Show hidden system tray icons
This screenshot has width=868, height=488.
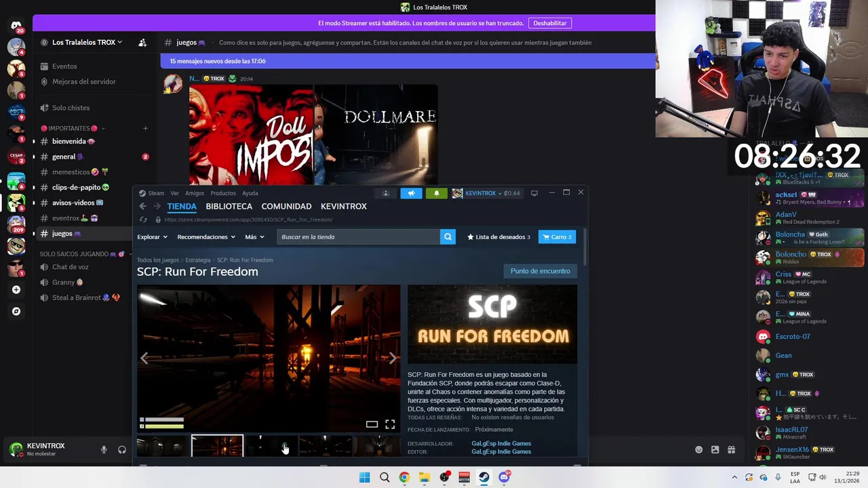click(734, 477)
